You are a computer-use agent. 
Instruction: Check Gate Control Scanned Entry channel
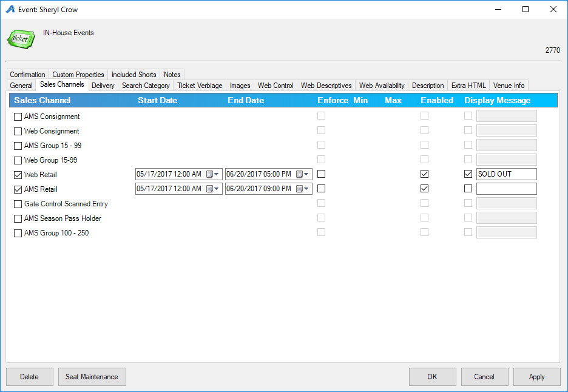pos(18,204)
